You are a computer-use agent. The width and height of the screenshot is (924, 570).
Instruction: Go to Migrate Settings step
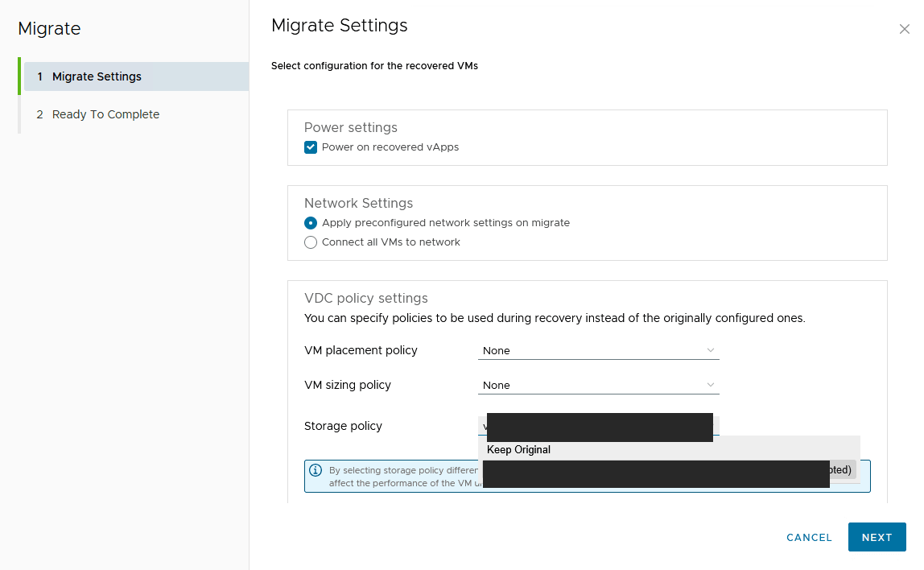coord(136,76)
